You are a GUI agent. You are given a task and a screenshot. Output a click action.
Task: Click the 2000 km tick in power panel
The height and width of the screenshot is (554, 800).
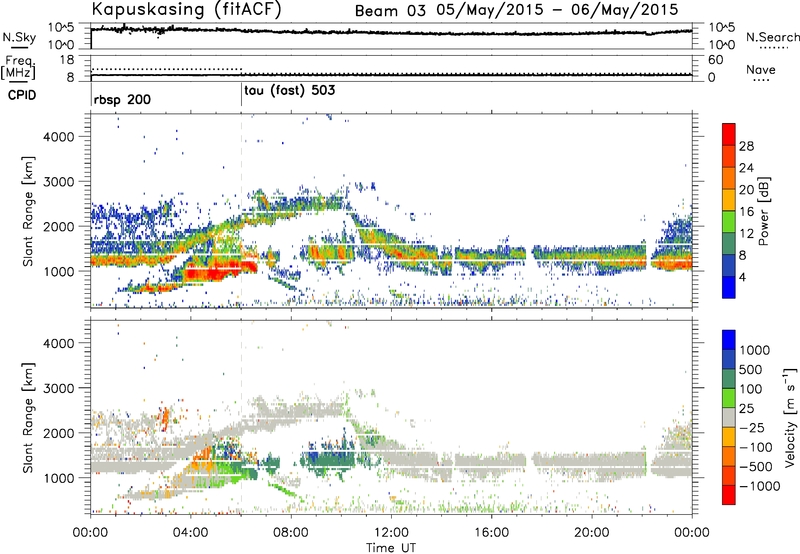[x=58, y=226]
